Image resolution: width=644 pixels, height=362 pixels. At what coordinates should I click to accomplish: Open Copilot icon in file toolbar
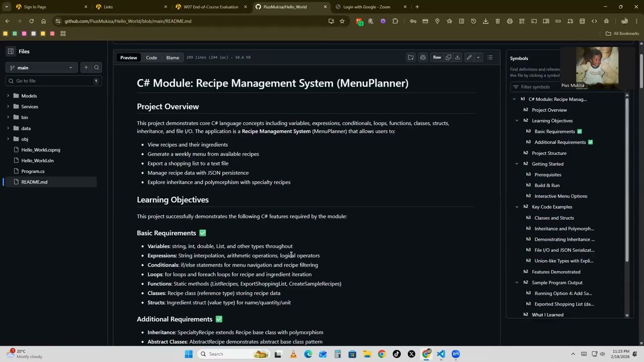[x=423, y=57]
